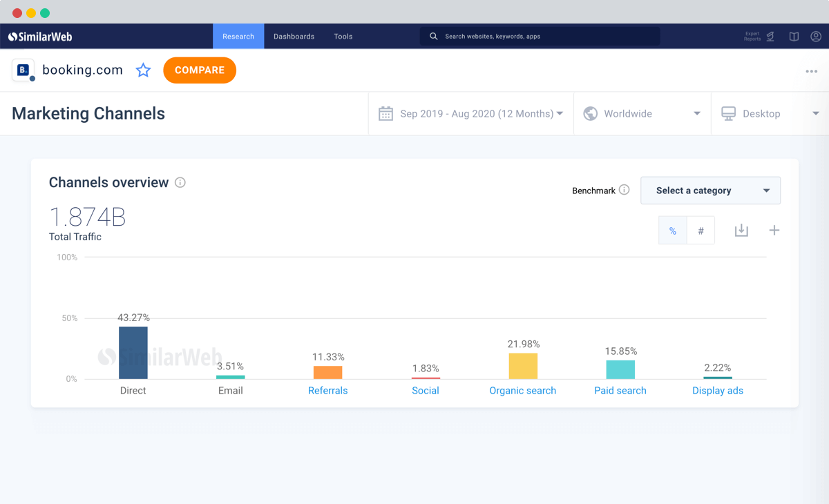The width and height of the screenshot is (829, 504).
Task: Open the three-dot more options menu
Action: [x=812, y=71]
